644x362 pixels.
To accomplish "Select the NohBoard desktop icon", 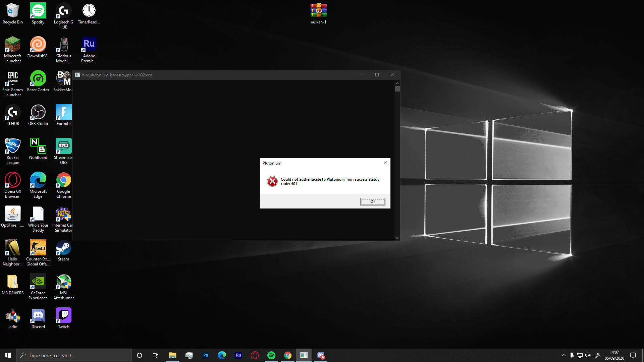I will [38, 149].
